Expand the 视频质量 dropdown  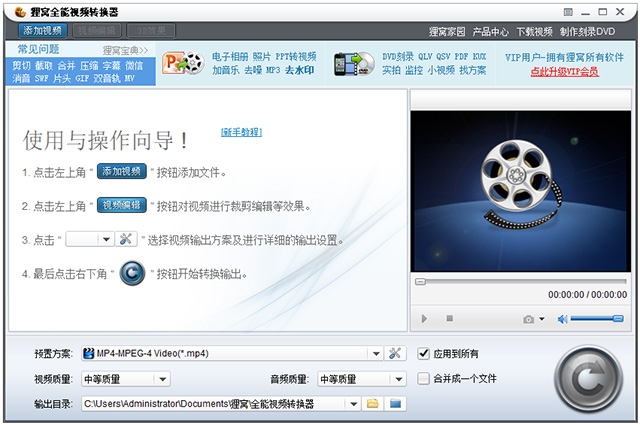(x=163, y=379)
